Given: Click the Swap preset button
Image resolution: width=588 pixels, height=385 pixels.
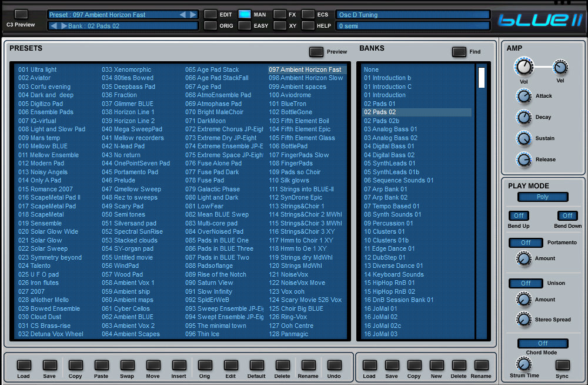Looking at the screenshot, I should [x=127, y=365].
